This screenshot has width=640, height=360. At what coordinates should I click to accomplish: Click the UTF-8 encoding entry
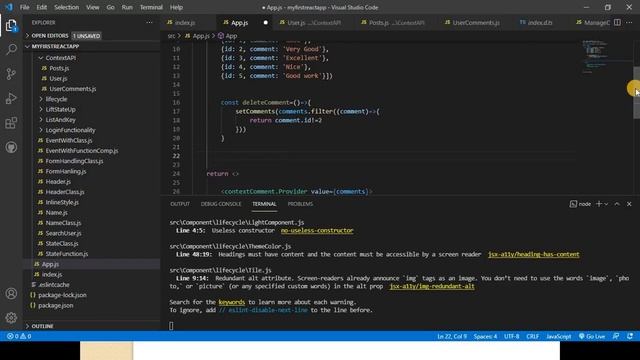[511, 336]
